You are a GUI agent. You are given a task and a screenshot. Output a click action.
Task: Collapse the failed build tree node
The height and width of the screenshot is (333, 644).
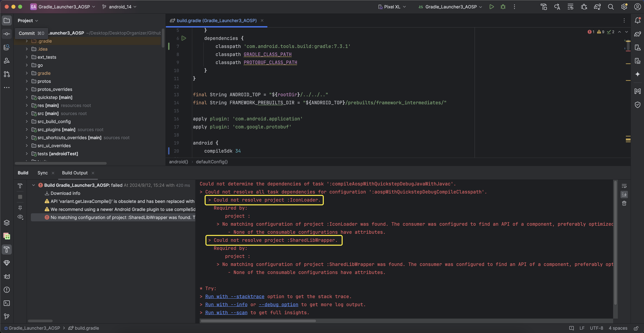click(34, 185)
